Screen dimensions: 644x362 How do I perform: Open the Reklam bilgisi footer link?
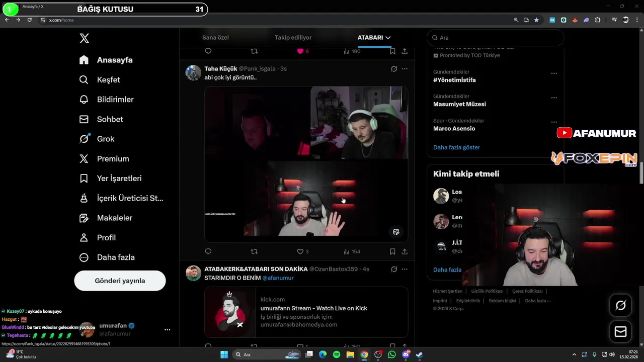point(503,301)
